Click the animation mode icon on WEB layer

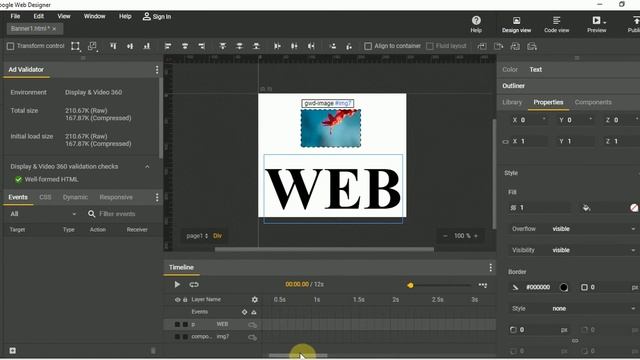click(x=253, y=325)
